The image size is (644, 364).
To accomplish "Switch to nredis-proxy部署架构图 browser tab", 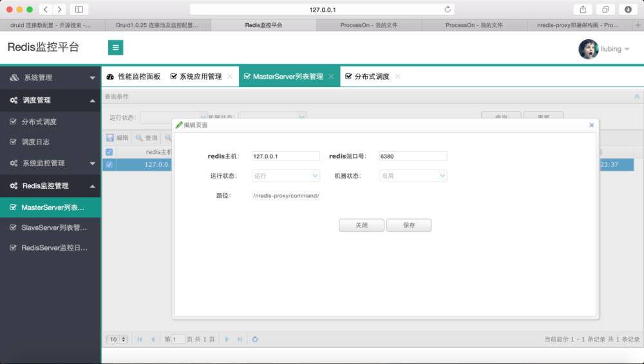I will (579, 25).
